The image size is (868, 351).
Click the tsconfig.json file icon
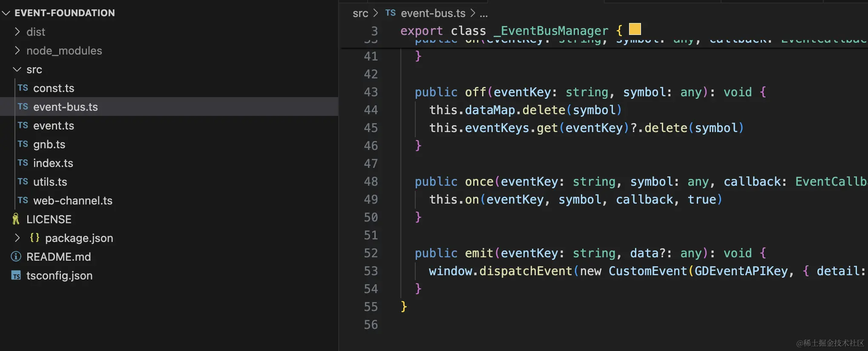[16, 276]
